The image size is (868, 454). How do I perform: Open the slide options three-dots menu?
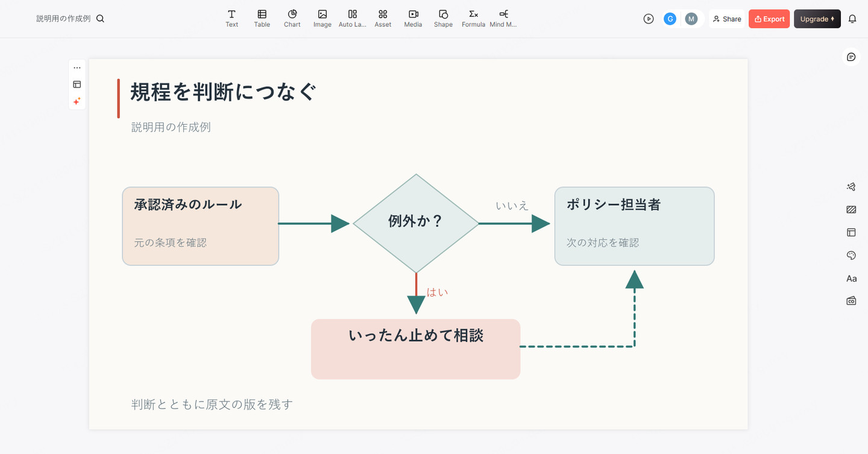tap(77, 68)
